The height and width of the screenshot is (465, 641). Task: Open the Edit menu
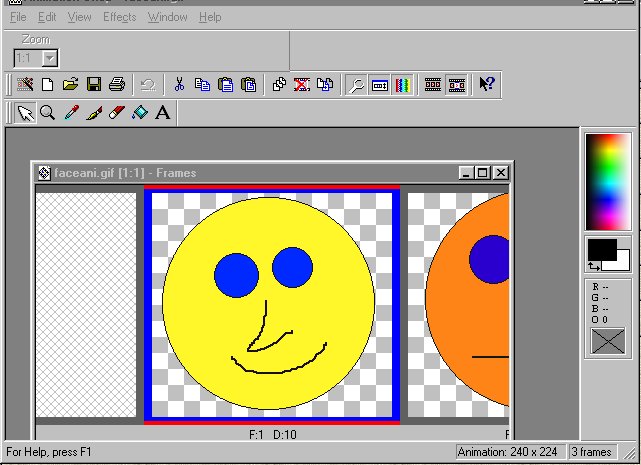pos(47,17)
